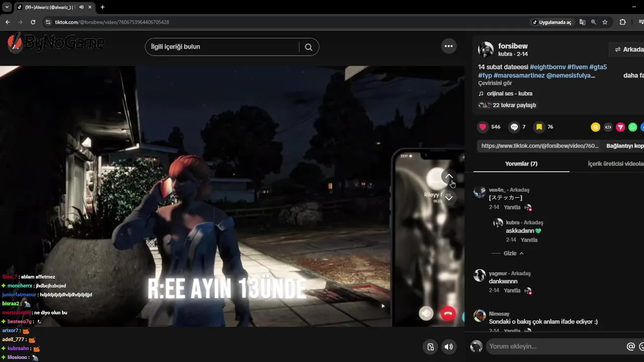This screenshot has width=644, height=362.
Task: Click the ByNoGame logo
Action: (56, 43)
